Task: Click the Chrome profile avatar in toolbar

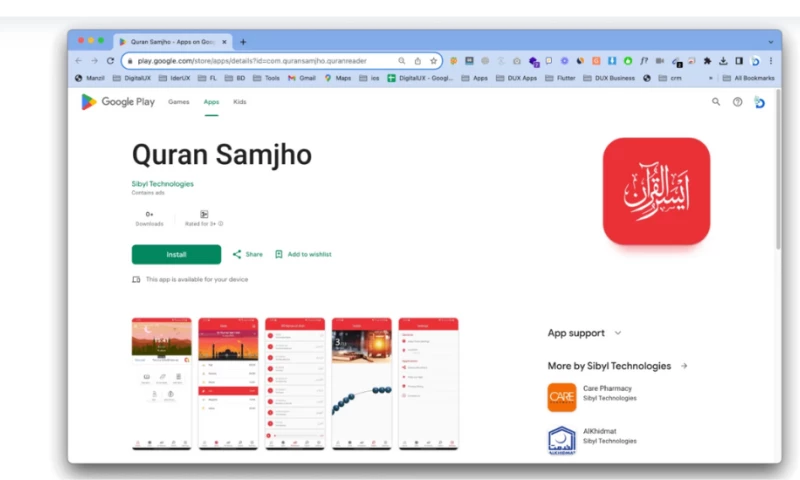Action: (755, 61)
